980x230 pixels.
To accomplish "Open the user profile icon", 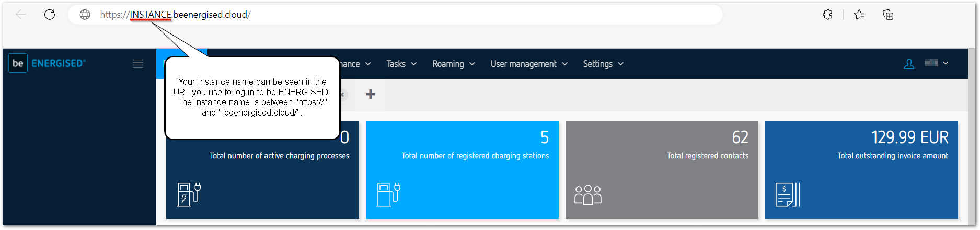I will (x=909, y=64).
